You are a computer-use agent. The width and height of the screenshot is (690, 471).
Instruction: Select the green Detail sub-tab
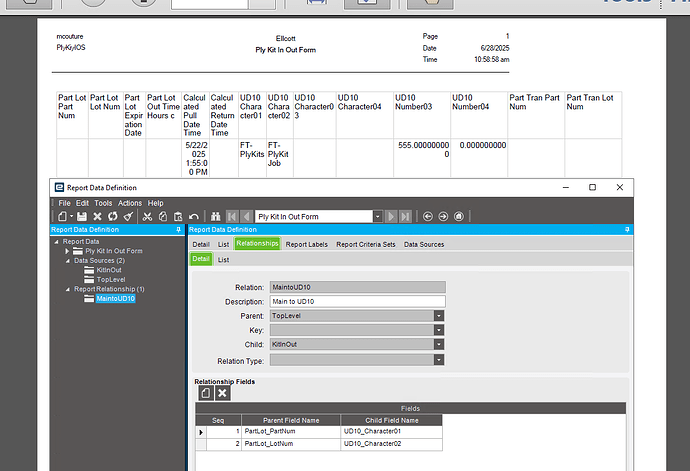[x=201, y=259]
